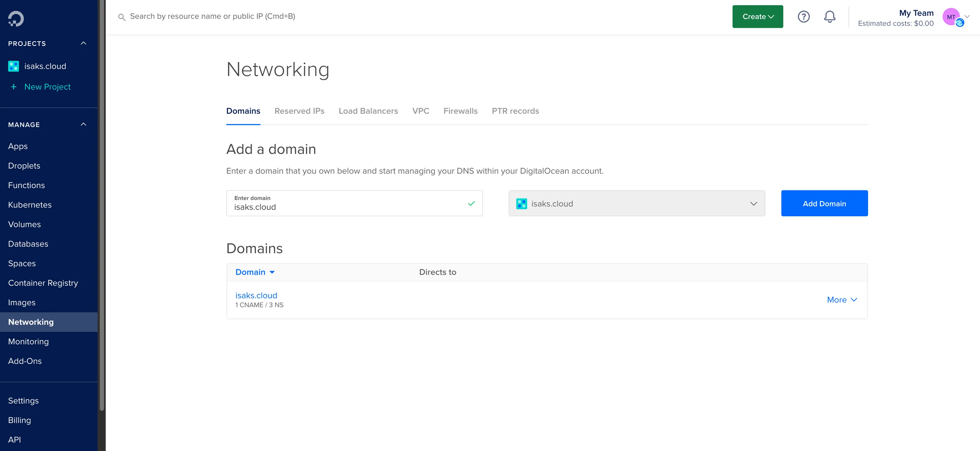Click the MT team avatar
Image resolution: width=980 pixels, height=451 pixels.
pyautogui.click(x=951, y=17)
